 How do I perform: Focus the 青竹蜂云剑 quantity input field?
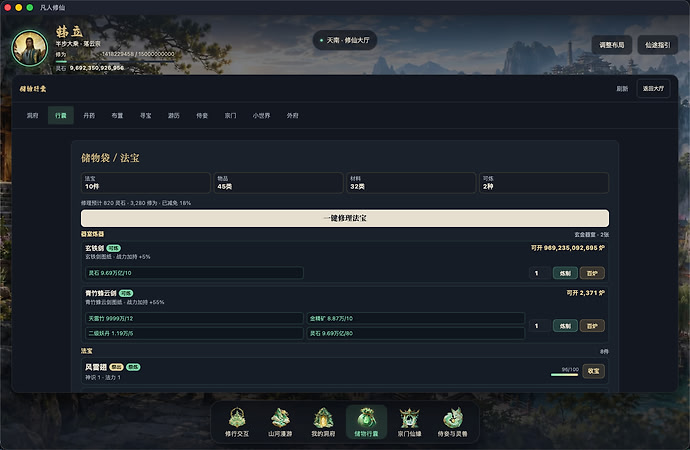[540, 326]
